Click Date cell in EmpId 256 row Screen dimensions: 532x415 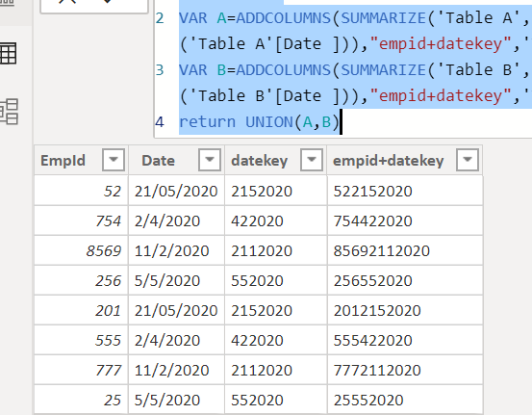(176, 280)
